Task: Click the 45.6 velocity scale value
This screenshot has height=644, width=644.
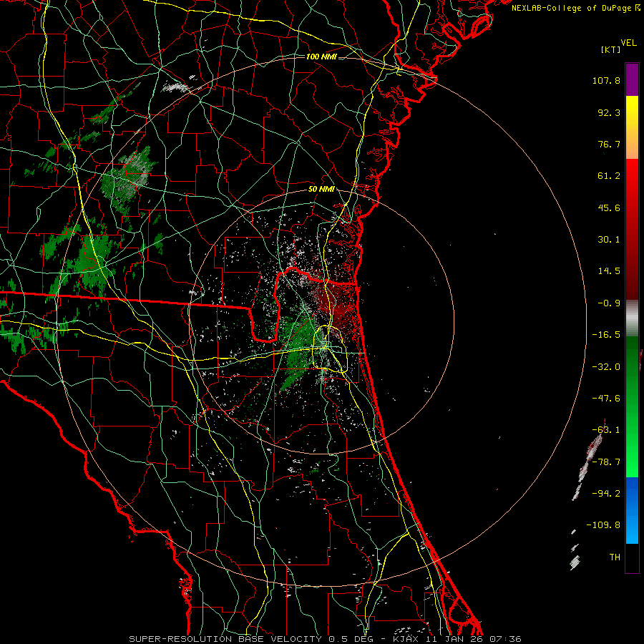Action: click(x=609, y=208)
